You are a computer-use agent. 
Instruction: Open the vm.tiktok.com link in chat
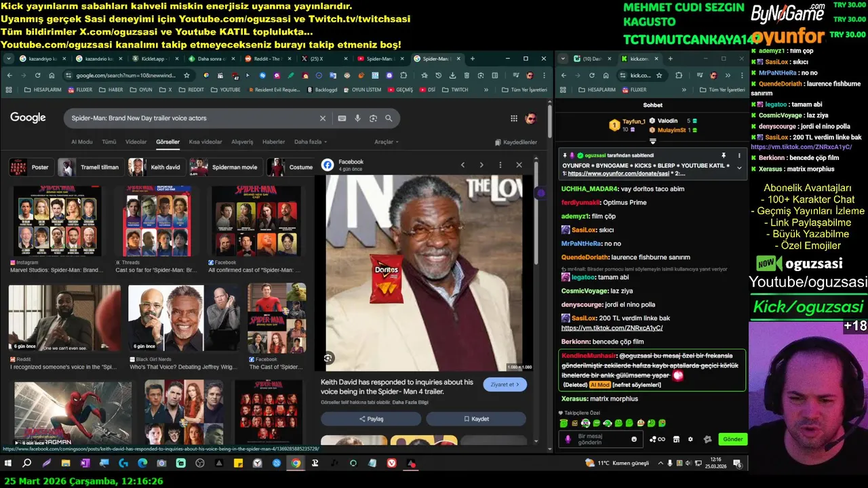pyautogui.click(x=612, y=328)
